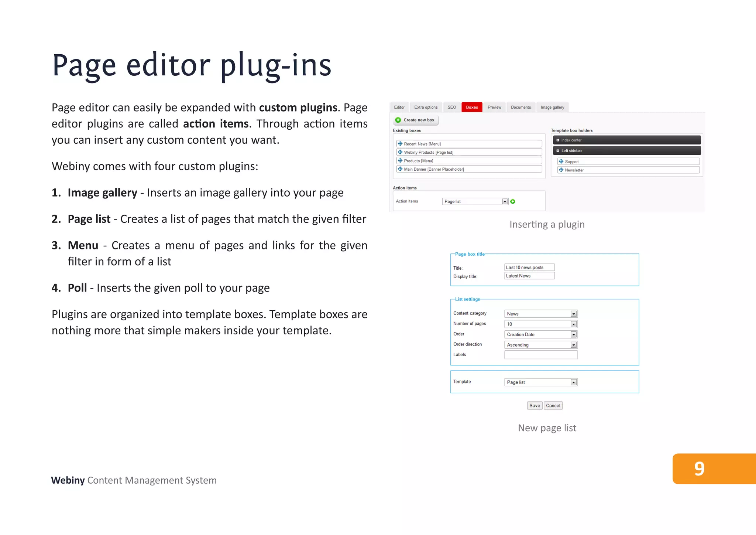Switch to the Preview tab

494,107
